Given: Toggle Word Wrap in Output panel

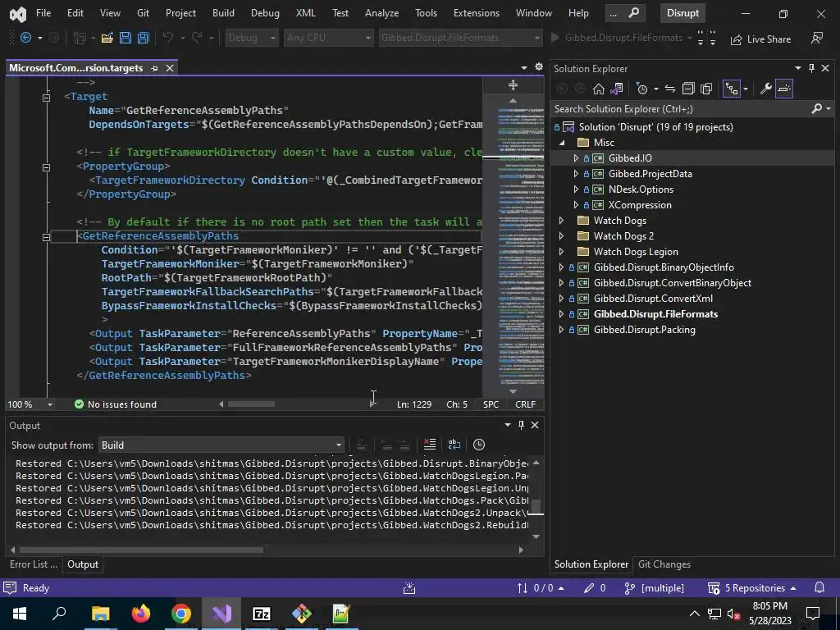Looking at the screenshot, I should (454, 445).
